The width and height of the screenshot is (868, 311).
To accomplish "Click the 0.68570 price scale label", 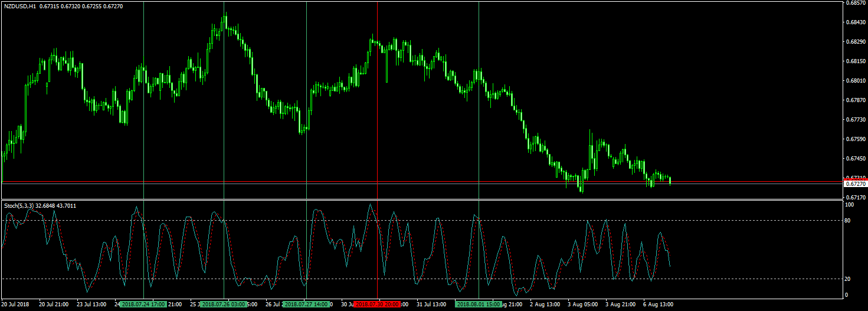I will tap(856, 3).
